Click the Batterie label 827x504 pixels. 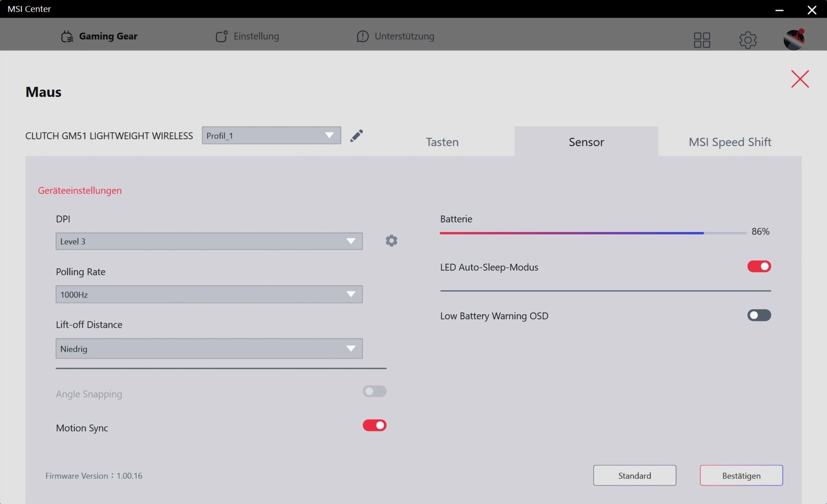[456, 219]
